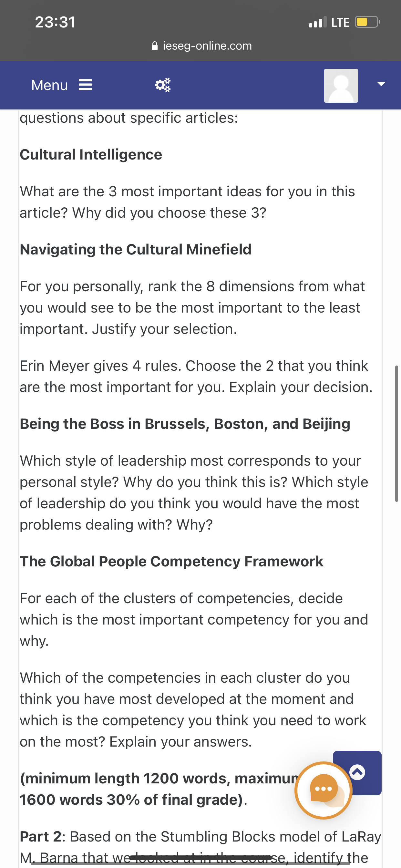Click the Cultural Intelligence heading
Image resolution: width=401 pixels, height=868 pixels.
click(91, 155)
